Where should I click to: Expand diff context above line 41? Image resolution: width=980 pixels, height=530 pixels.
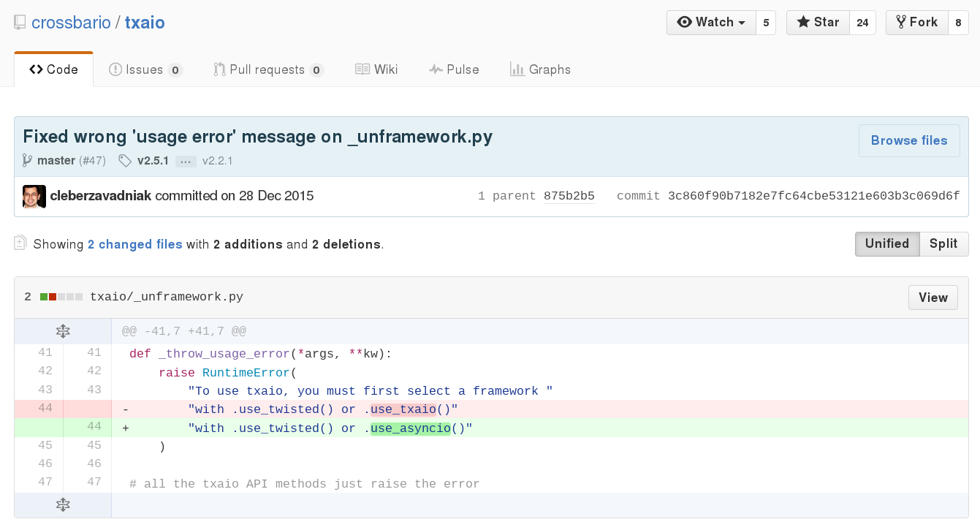63,331
